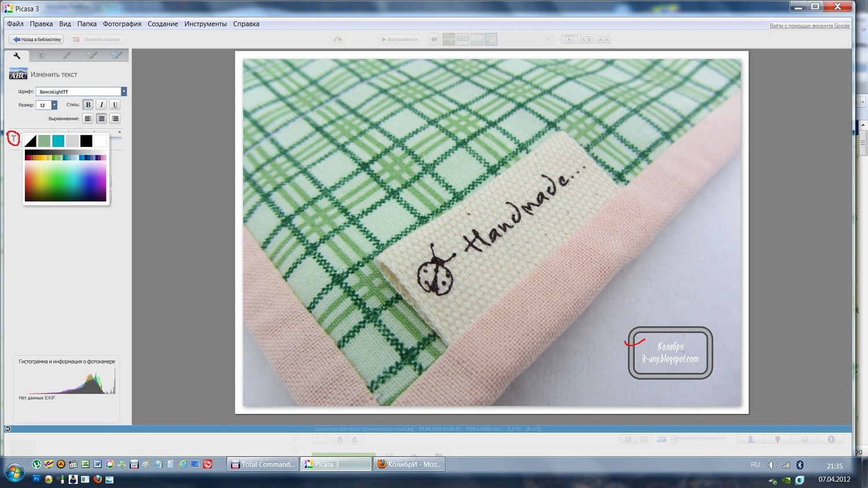
Task: Open the Папка menu
Action: pos(87,24)
